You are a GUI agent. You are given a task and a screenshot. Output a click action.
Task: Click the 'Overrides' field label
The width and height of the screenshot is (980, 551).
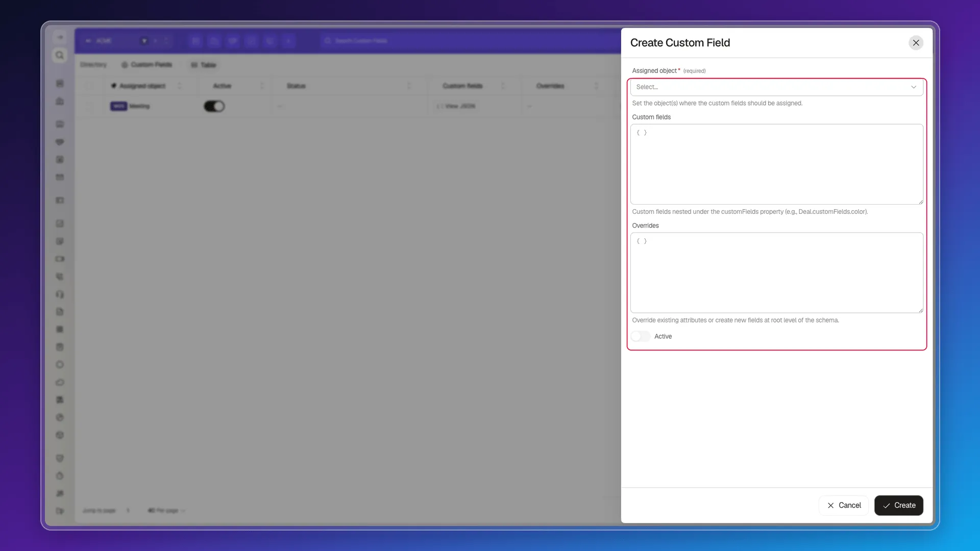(x=645, y=226)
